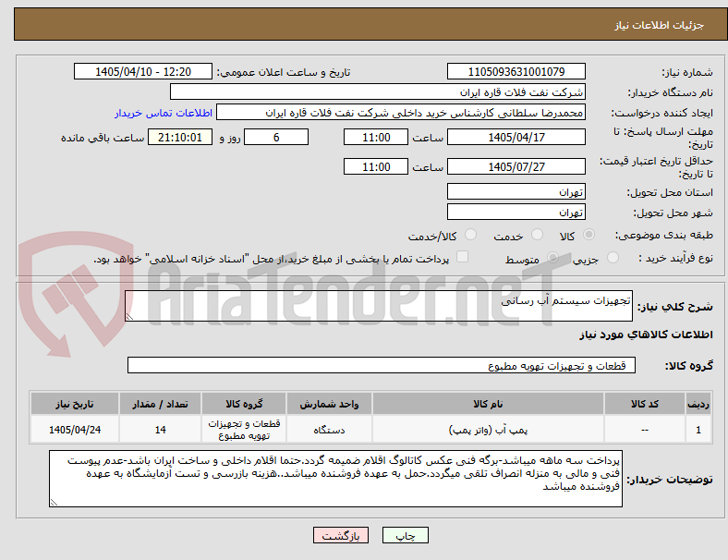The image size is (728, 560).
Task: Click the announcement date field 1405/04/10 - 12:20
Action: [143, 71]
